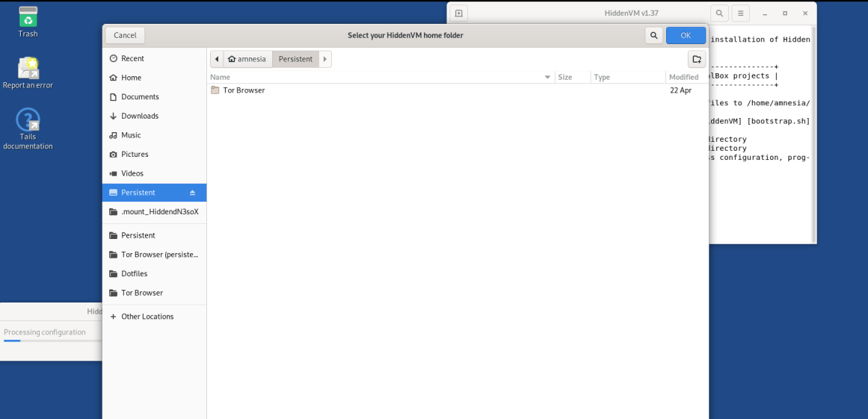The image size is (868, 419).
Task: Open Tor Browser (persistent) bookmark
Action: [155, 255]
